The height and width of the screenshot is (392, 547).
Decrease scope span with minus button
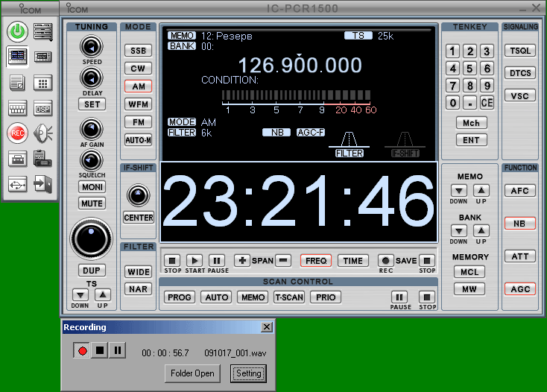[x=283, y=261]
